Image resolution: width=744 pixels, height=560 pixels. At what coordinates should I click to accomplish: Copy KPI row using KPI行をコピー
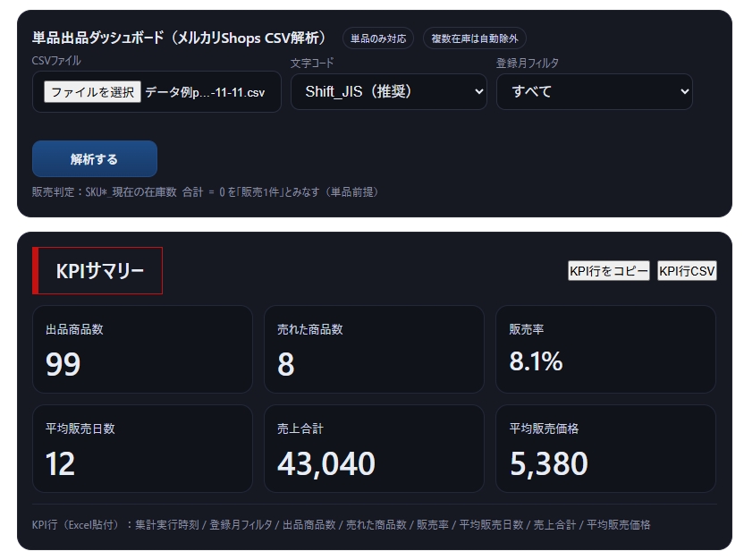[x=610, y=269]
